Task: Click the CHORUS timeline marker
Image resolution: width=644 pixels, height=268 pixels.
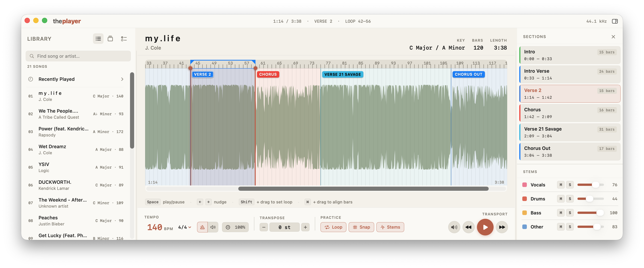Action: point(268,74)
